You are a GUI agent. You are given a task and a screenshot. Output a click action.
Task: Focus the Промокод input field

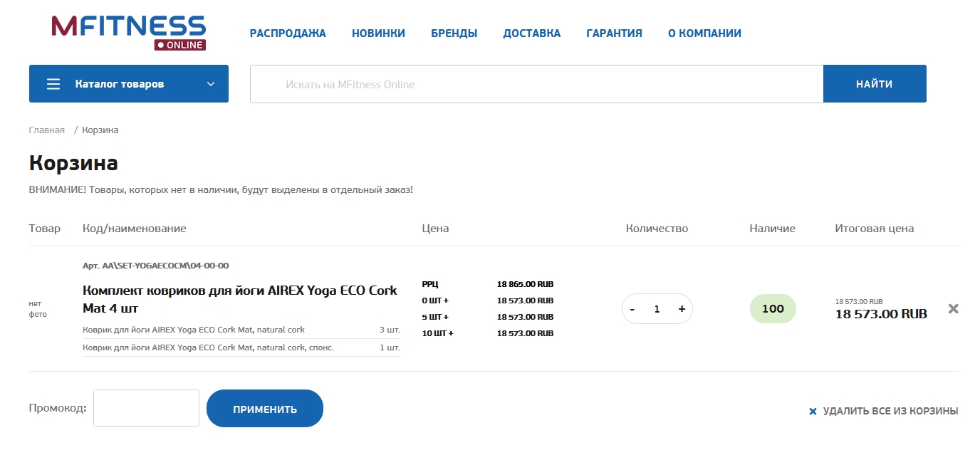tap(146, 408)
